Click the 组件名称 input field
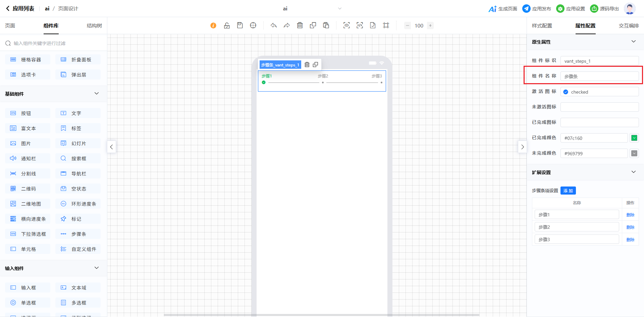The image size is (644, 317). point(599,76)
